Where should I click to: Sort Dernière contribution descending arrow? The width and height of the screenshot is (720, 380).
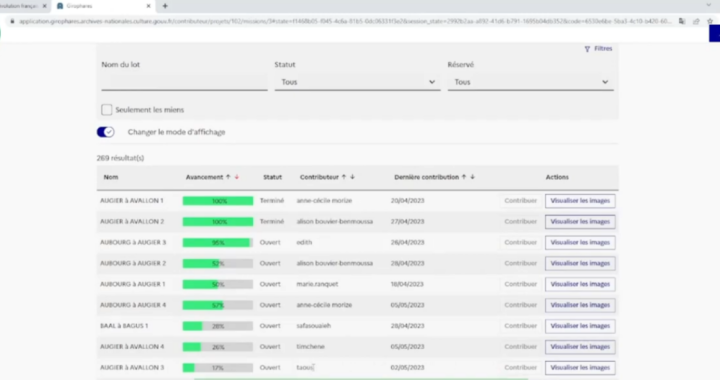tap(472, 177)
